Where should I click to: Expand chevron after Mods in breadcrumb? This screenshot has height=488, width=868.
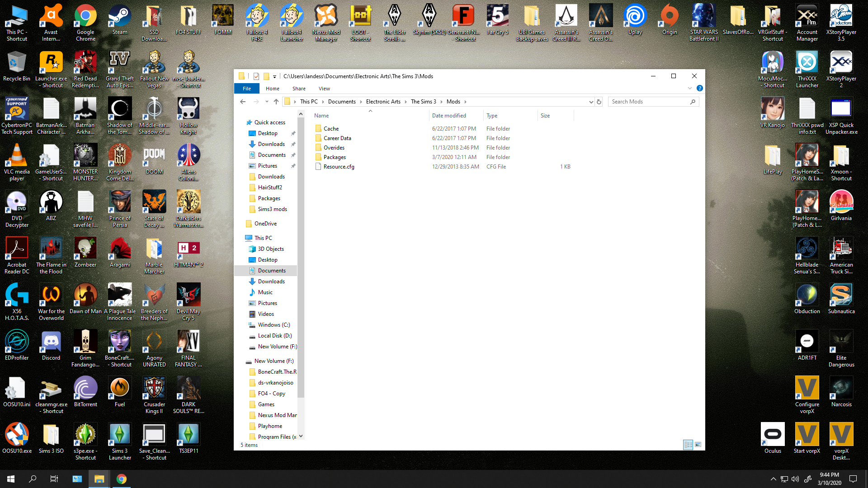[465, 102]
